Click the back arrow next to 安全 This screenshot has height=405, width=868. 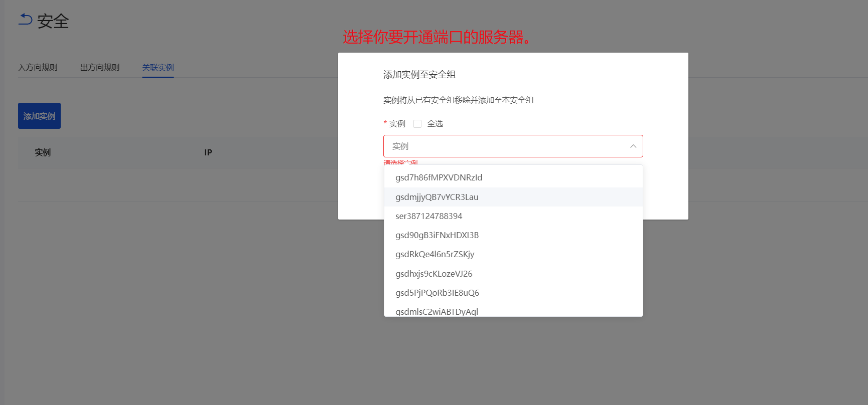25,20
